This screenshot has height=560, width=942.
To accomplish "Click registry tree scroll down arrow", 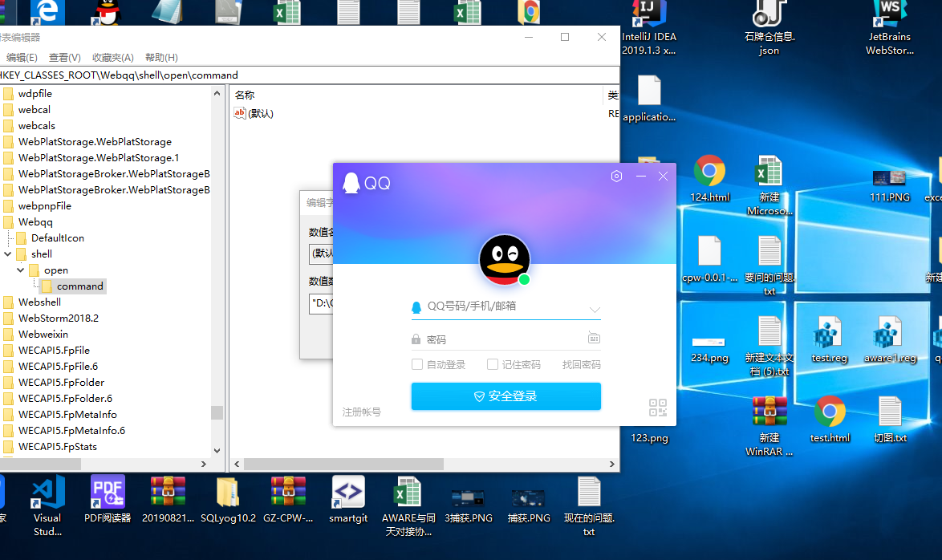I will (x=217, y=451).
